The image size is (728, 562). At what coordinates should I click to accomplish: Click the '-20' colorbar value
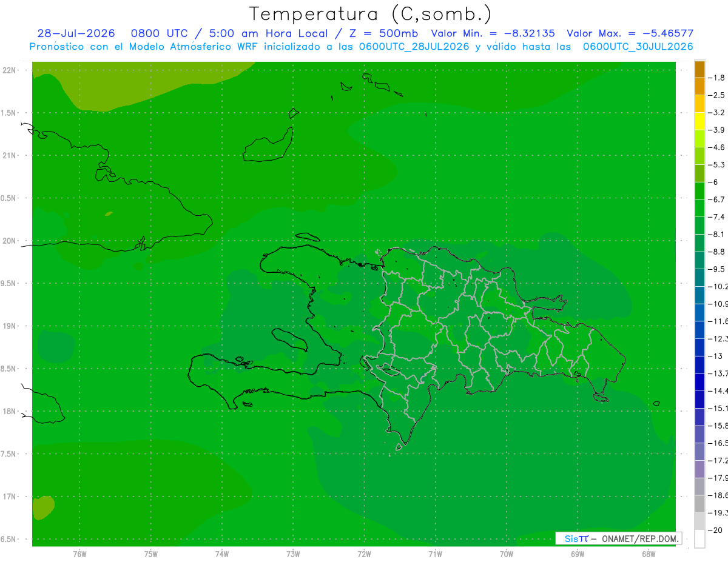pos(716,530)
